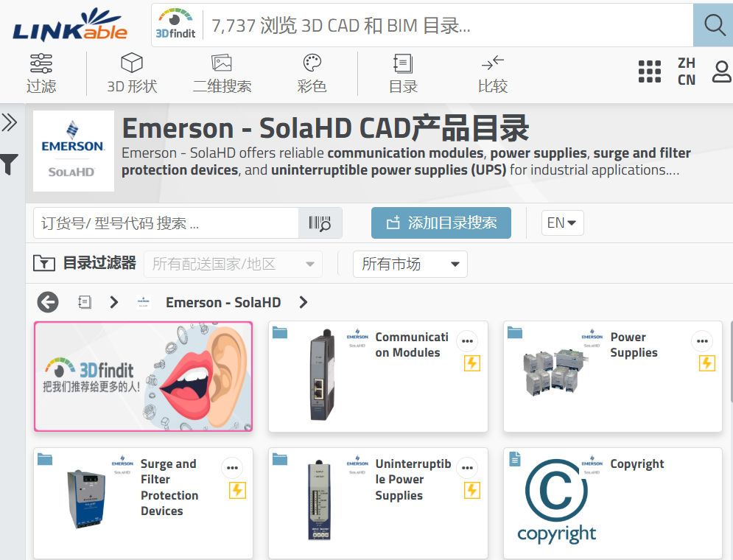Open the apps grid menu

tap(650, 71)
